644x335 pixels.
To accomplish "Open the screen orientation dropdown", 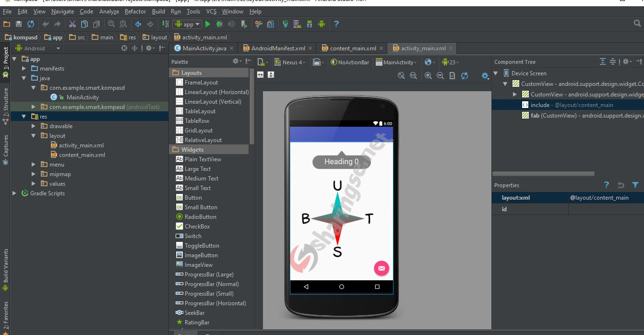I will tap(318, 62).
